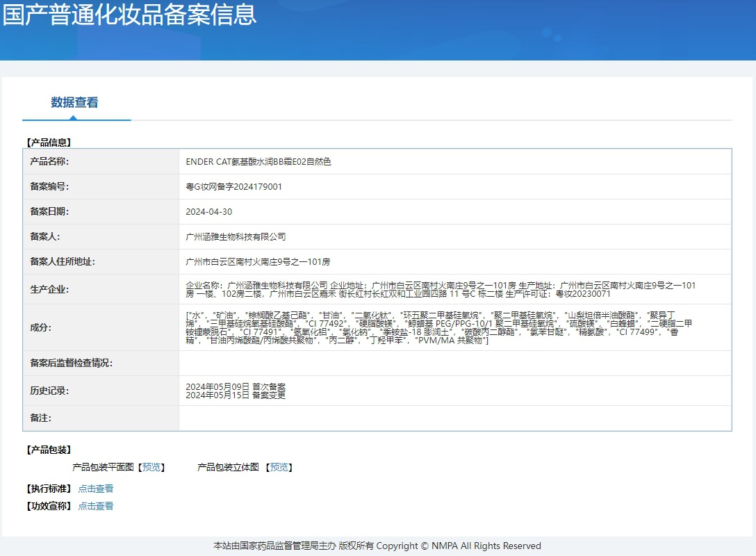Image resolution: width=756 pixels, height=556 pixels.
Task: Click the history entry 2024年05月15日 备案变更
Action: click(236, 395)
